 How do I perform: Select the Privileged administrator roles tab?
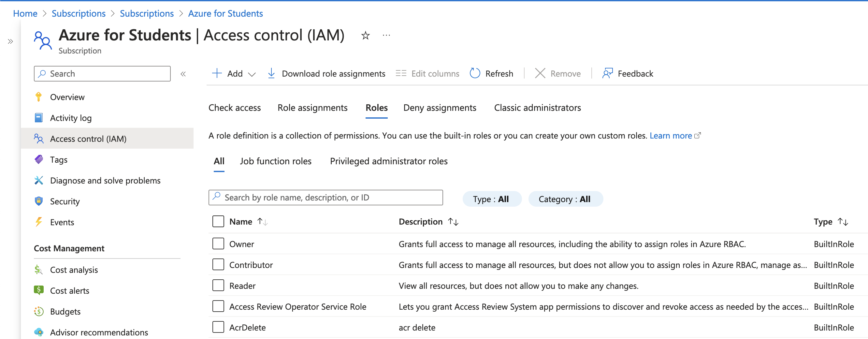[x=388, y=161]
